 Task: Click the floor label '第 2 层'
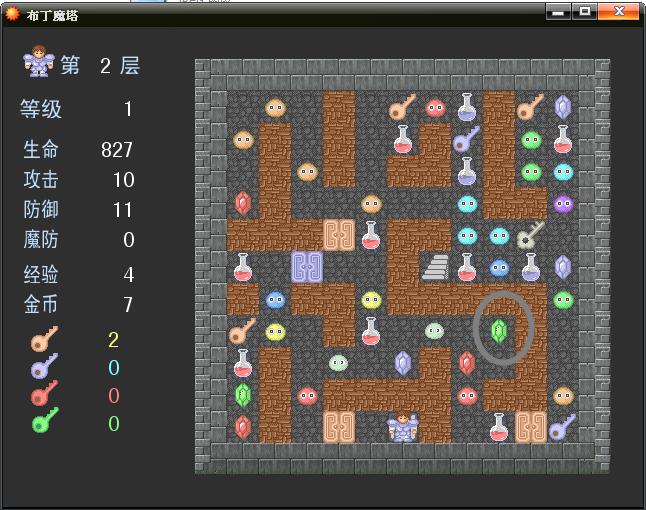pyautogui.click(x=101, y=65)
